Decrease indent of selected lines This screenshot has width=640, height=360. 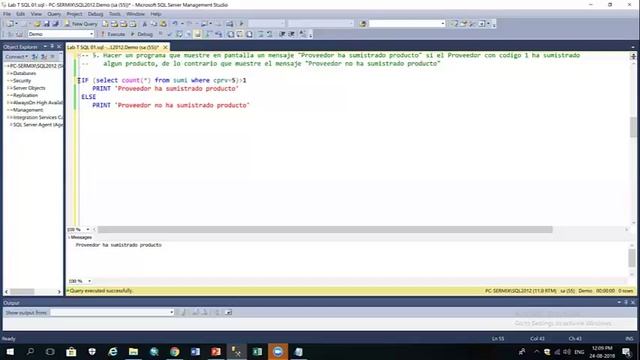(282, 34)
